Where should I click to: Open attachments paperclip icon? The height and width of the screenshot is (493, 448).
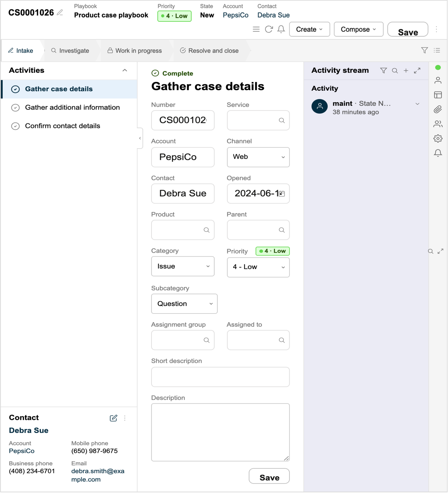pos(438,109)
